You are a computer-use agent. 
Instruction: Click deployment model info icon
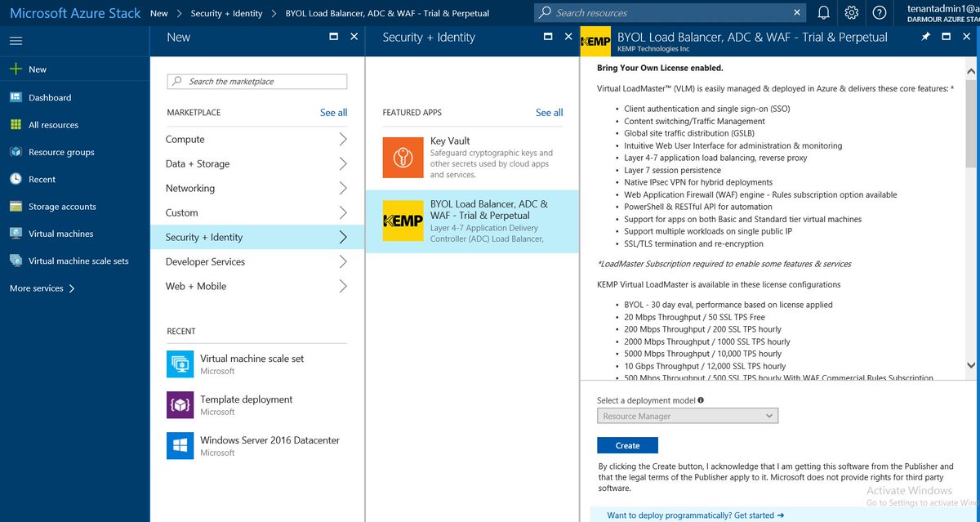click(x=701, y=400)
